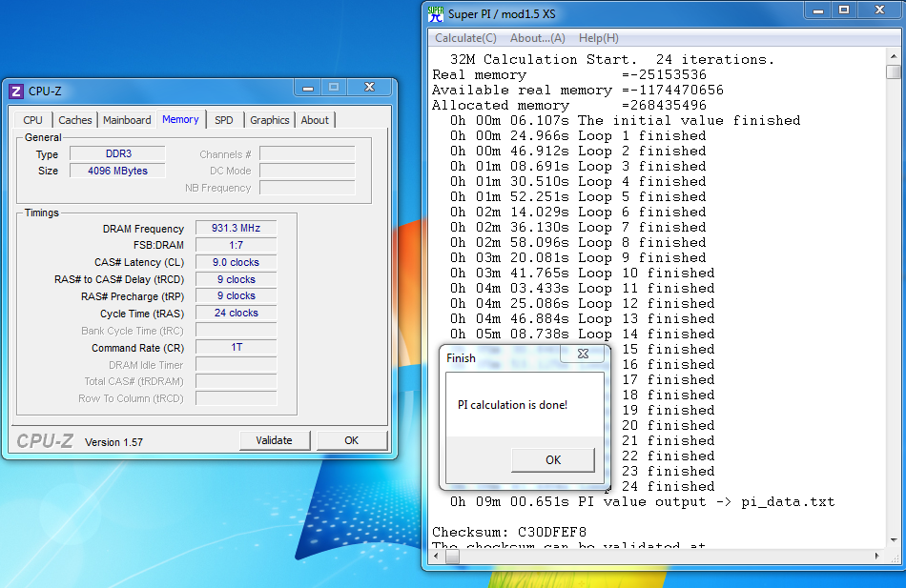Close the Finish dialog with X
906x588 pixels.
(583, 355)
